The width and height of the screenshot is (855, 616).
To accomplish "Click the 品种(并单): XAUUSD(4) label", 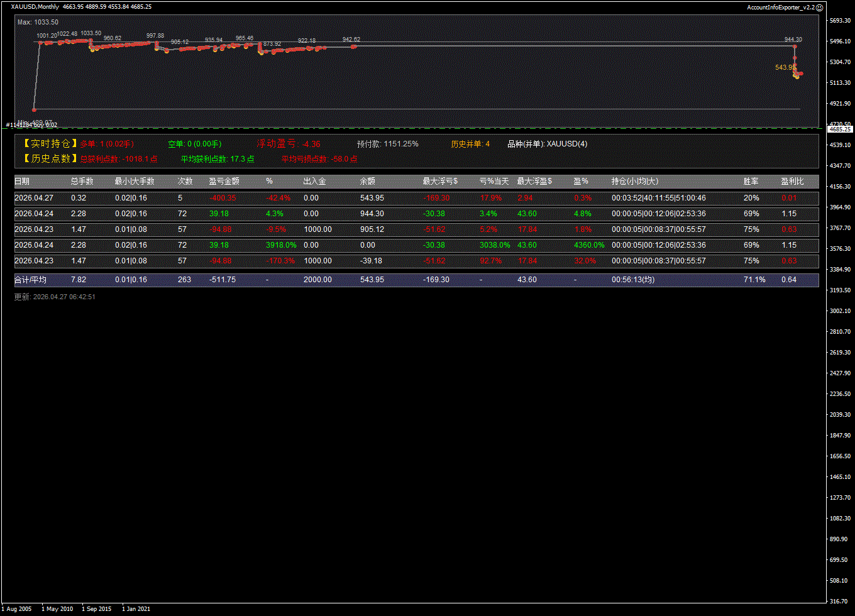I will (x=547, y=144).
